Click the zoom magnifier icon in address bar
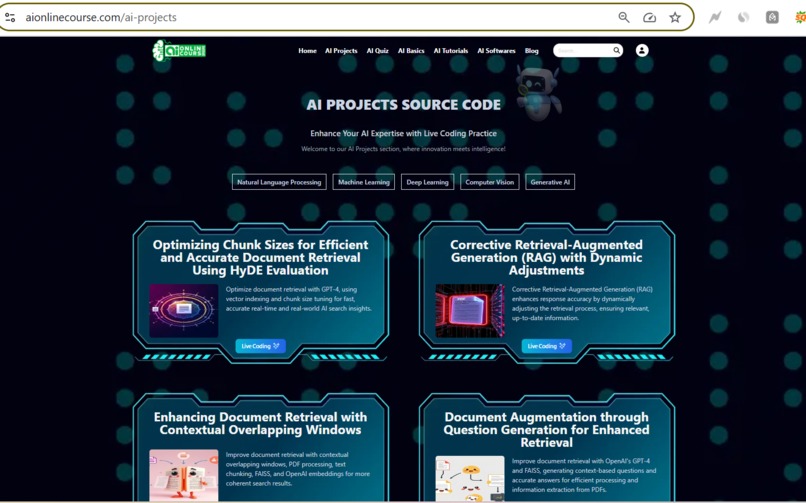This screenshot has width=806, height=503. (624, 17)
